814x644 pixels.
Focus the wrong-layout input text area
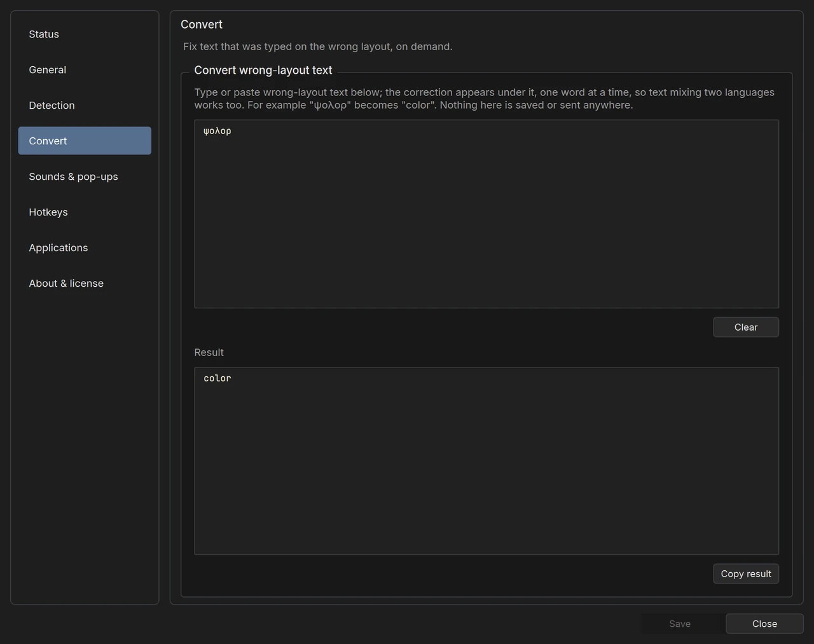pyautogui.click(x=486, y=214)
